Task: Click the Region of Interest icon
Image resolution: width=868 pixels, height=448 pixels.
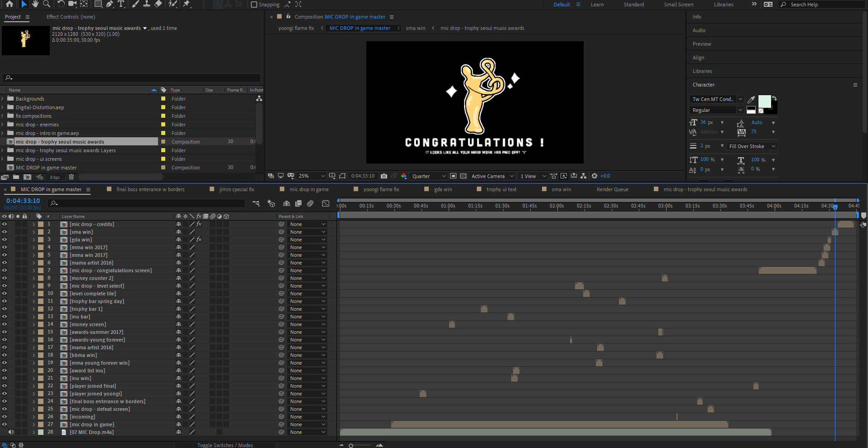Action: pos(453,176)
